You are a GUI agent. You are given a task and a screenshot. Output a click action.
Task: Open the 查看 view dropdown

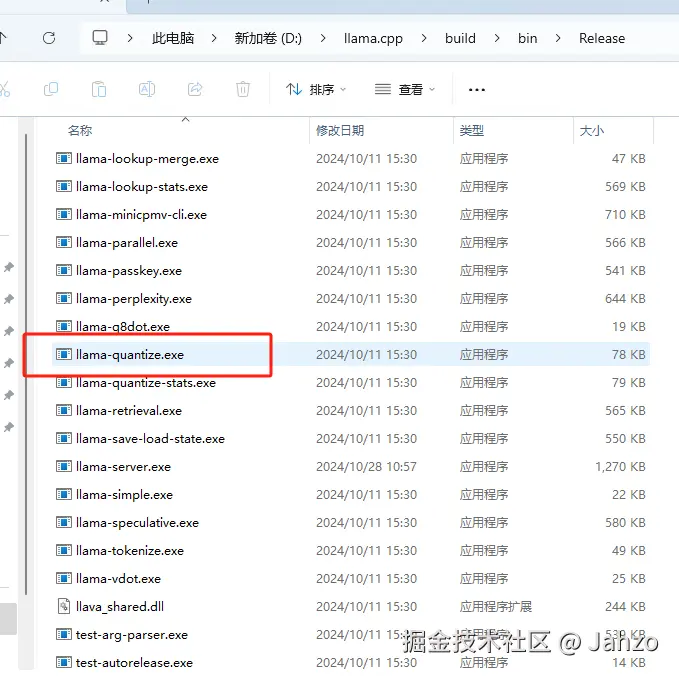(x=405, y=90)
